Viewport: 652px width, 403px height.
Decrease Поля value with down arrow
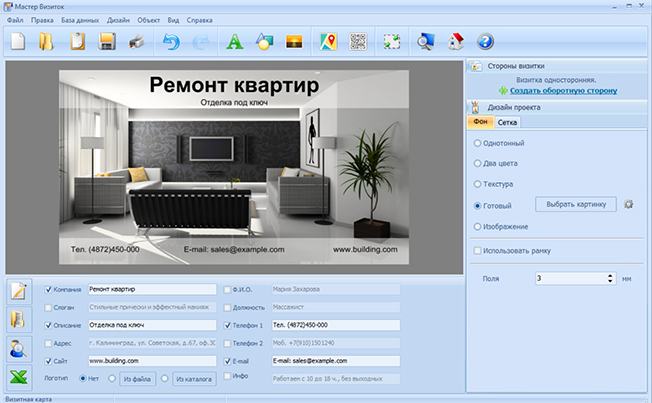pyautogui.click(x=610, y=281)
